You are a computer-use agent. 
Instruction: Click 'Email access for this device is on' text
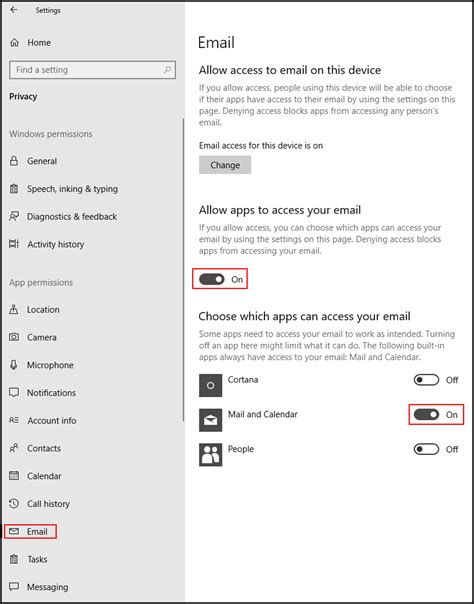[x=261, y=146]
